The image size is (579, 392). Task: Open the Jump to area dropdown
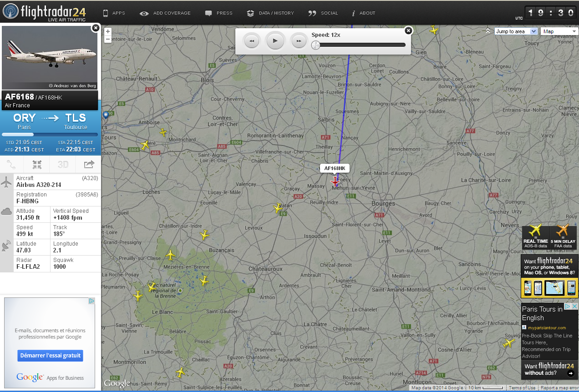(516, 31)
